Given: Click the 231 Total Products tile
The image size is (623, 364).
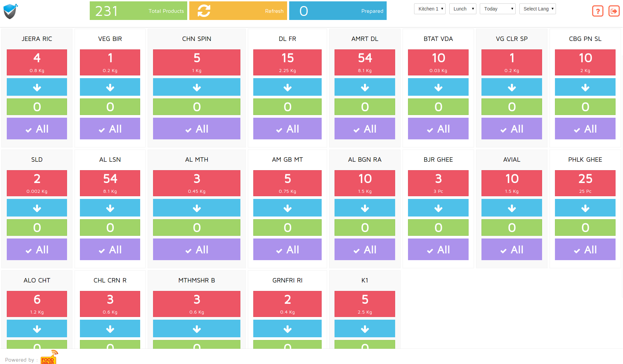Looking at the screenshot, I should [x=138, y=11].
